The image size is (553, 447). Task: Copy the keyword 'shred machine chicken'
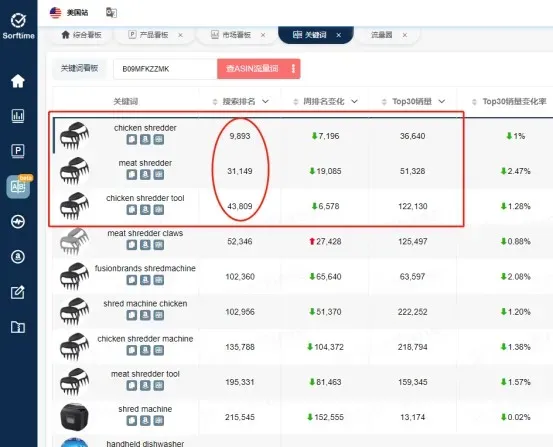pos(132,315)
